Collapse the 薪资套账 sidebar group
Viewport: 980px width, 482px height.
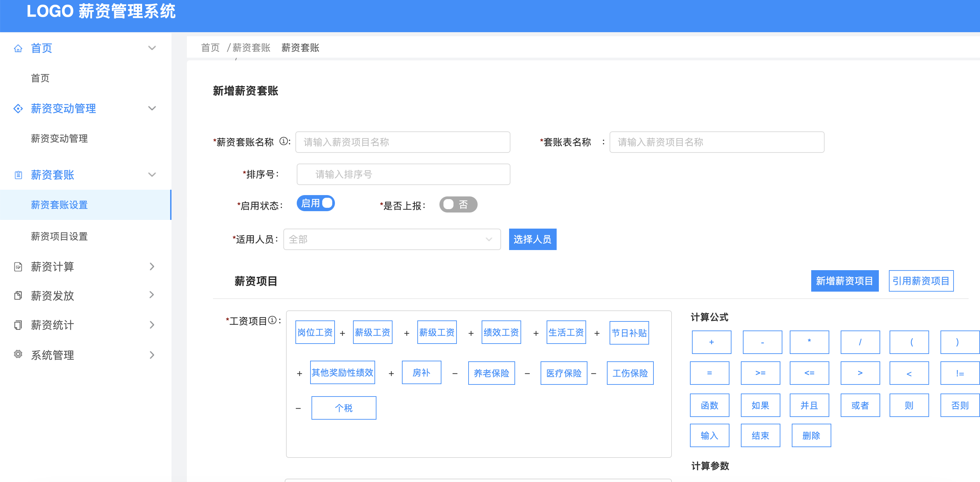tap(152, 175)
